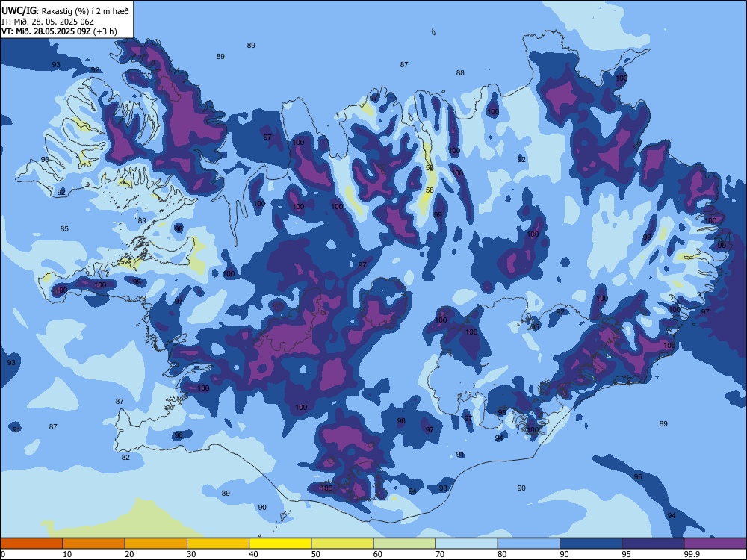This screenshot has height=560, width=747.
Task: Click the dark orange 0–10 legend swatch
Action: click(x=31, y=544)
